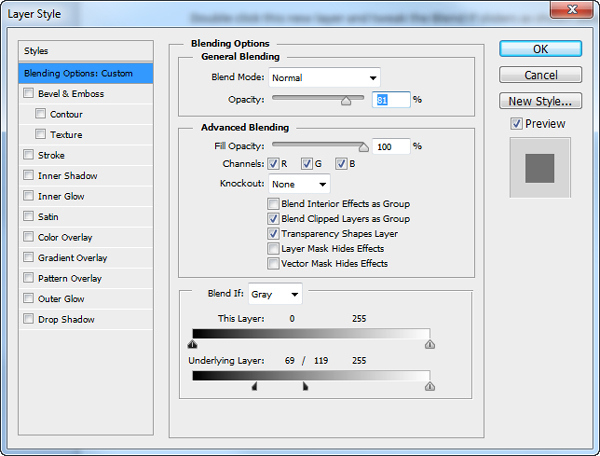
Task: Click the gray square preview thumbnail
Action: point(540,168)
